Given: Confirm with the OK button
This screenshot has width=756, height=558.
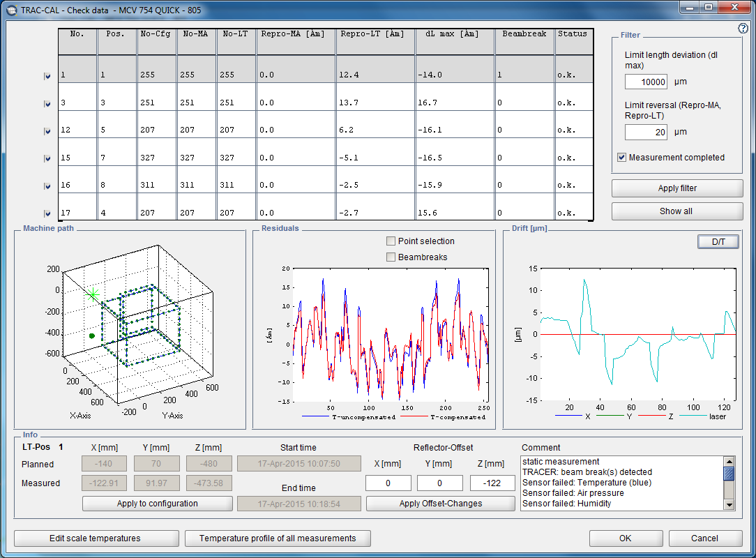Looking at the screenshot, I should [x=626, y=538].
